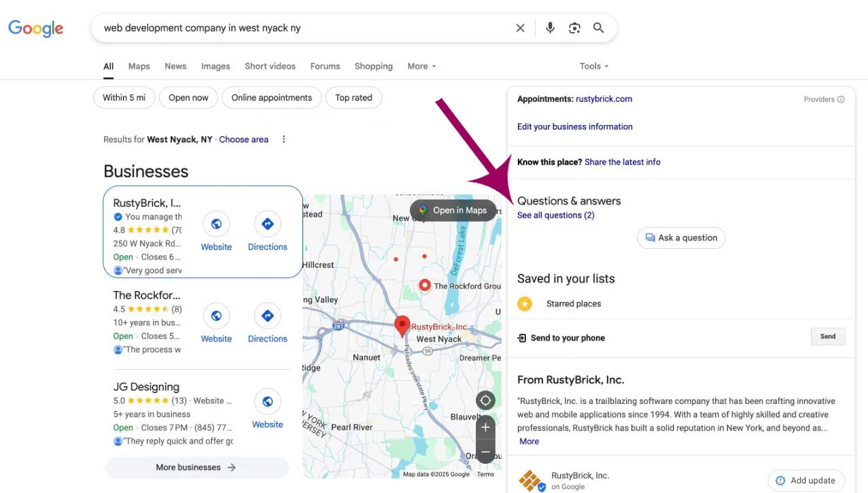Center the map on your location
The height and width of the screenshot is (493, 868).
(485, 400)
